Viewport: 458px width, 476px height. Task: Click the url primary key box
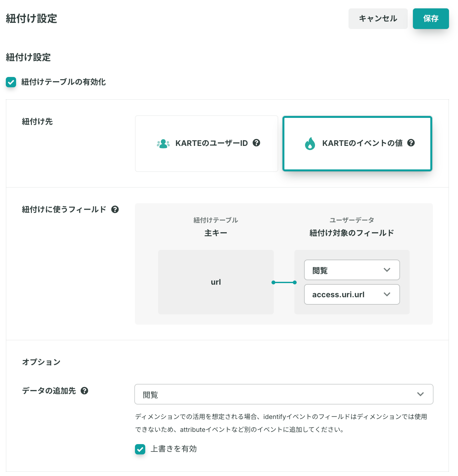[x=216, y=282]
